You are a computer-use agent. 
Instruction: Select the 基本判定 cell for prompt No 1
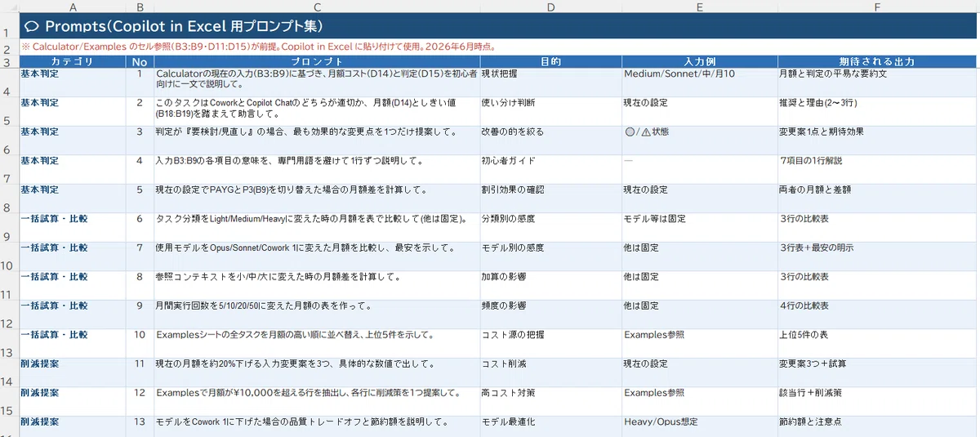click(73, 82)
